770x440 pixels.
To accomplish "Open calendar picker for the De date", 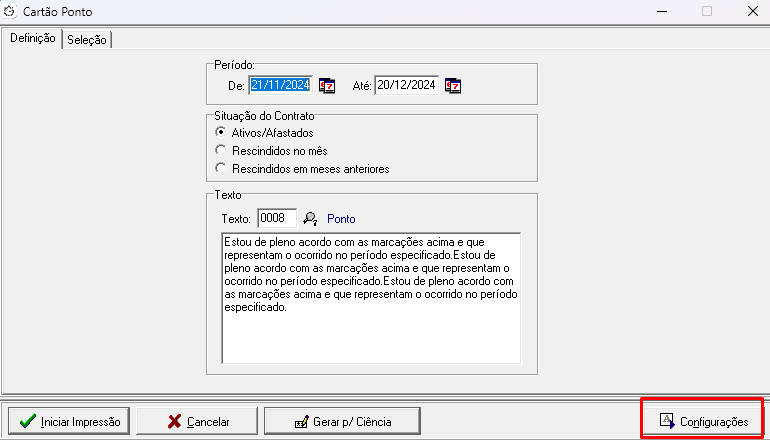I will point(327,86).
